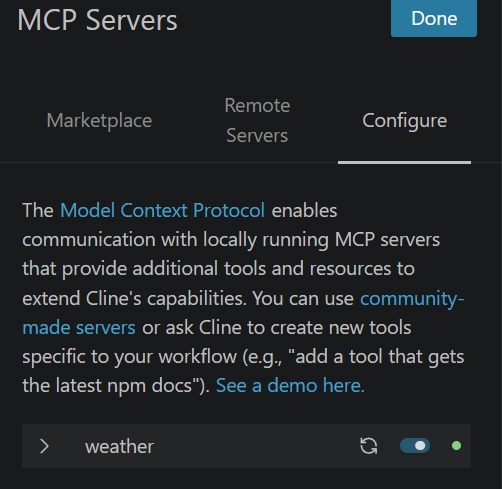Image resolution: width=502 pixels, height=489 pixels.
Task: Click the circular refresh arrows icon
Action: pyautogui.click(x=369, y=446)
